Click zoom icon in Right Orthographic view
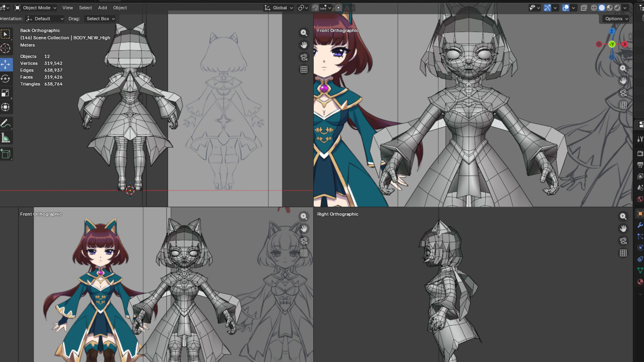The height and width of the screenshot is (362, 644). [623, 217]
